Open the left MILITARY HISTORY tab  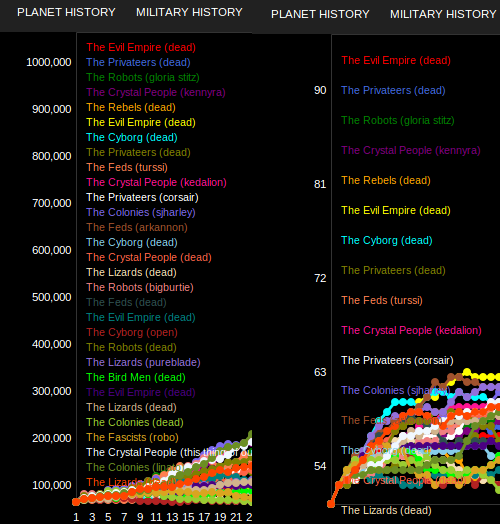tap(189, 12)
